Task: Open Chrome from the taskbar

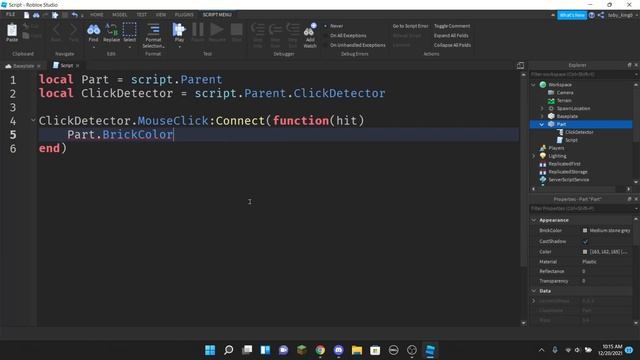Action: pyautogui.click(x=320, y=350)
